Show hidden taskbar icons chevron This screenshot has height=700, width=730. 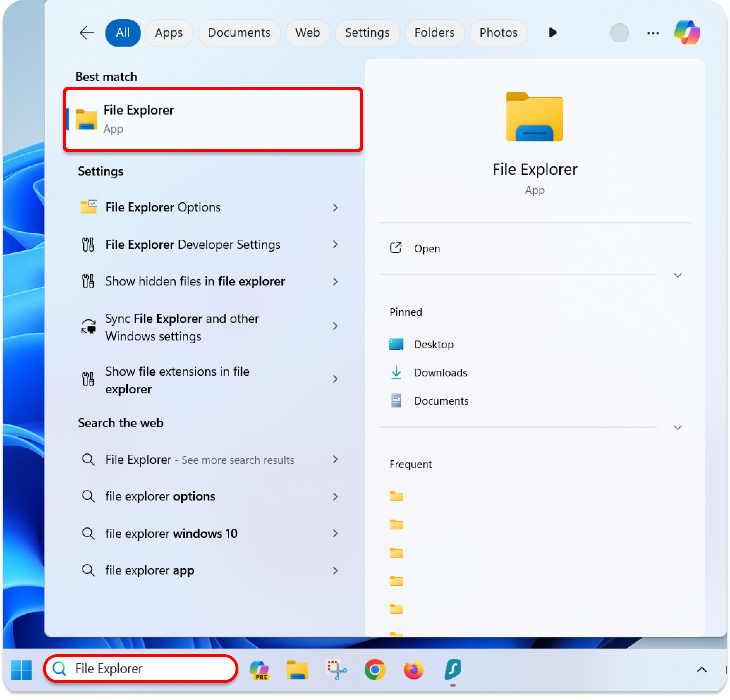[701, 669]
